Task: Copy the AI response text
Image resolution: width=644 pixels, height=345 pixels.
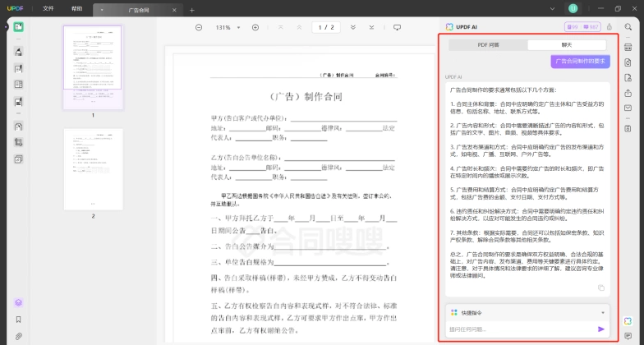Action: pos(601,287)
